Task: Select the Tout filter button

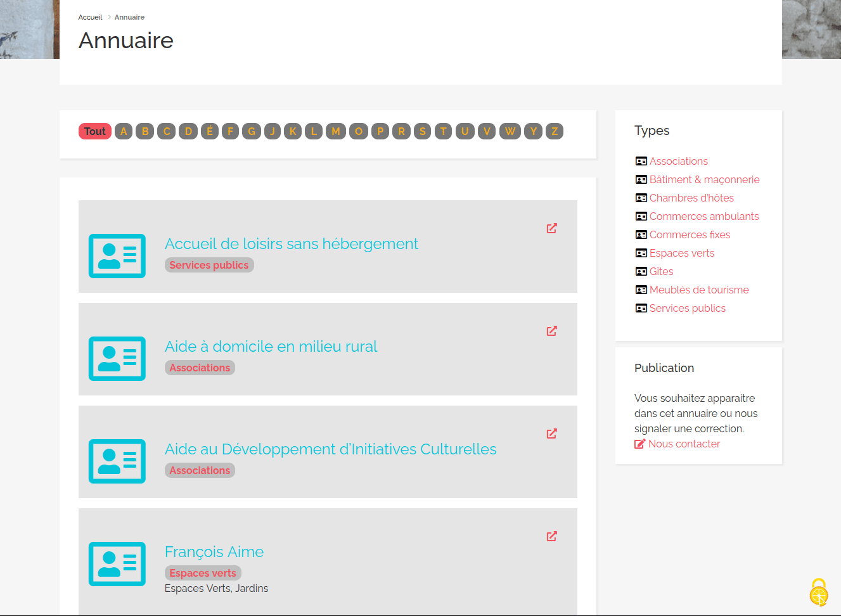Action: point(95,131)
